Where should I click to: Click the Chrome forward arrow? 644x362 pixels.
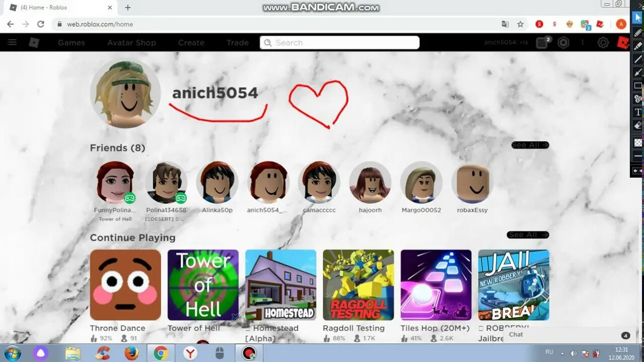coord(25,24)
